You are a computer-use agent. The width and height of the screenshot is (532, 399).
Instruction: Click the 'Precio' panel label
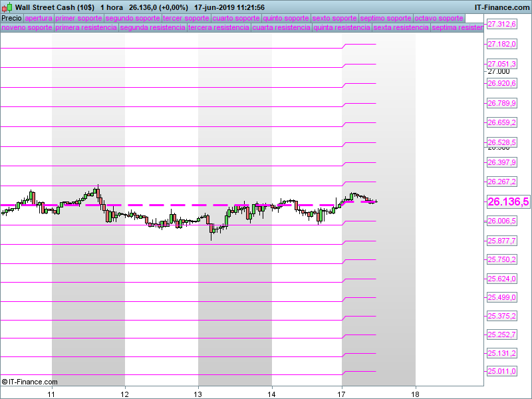(11, 18)
